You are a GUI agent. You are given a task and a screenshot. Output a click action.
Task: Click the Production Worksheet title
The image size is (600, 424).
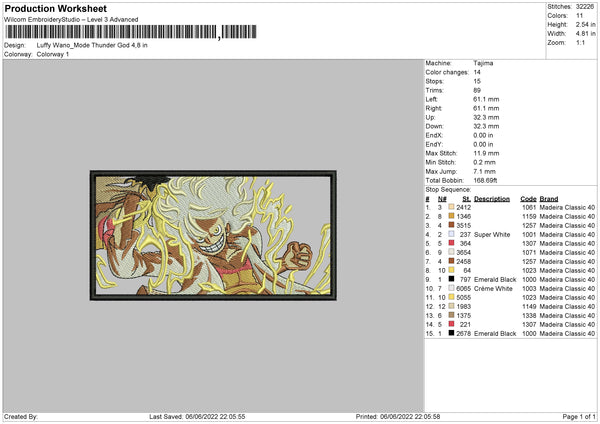click(55, 8)
